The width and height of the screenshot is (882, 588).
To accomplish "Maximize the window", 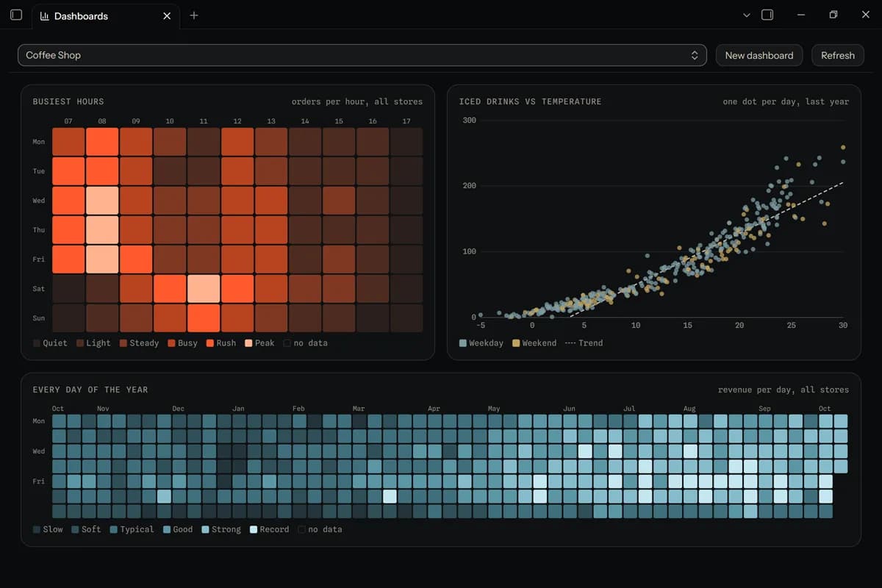I will [833, 15].
